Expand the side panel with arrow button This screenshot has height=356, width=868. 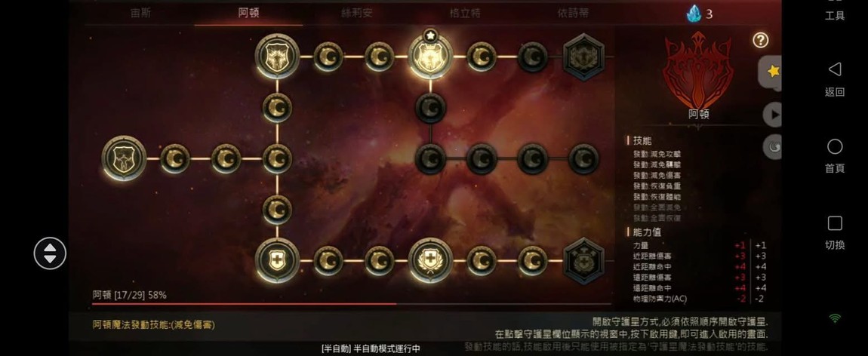(773, 115)
